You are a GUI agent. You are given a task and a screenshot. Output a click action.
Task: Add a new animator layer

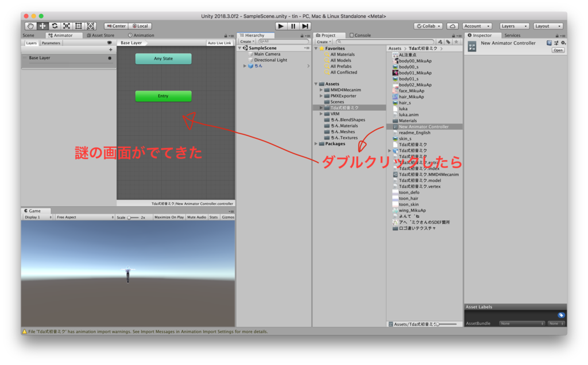pos(111,49)
